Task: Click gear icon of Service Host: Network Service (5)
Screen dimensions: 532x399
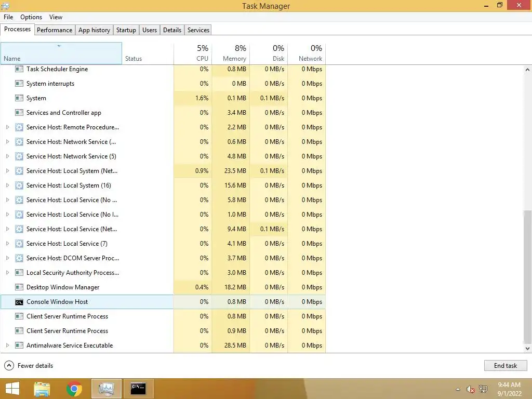Action: [x=19, y=156]
